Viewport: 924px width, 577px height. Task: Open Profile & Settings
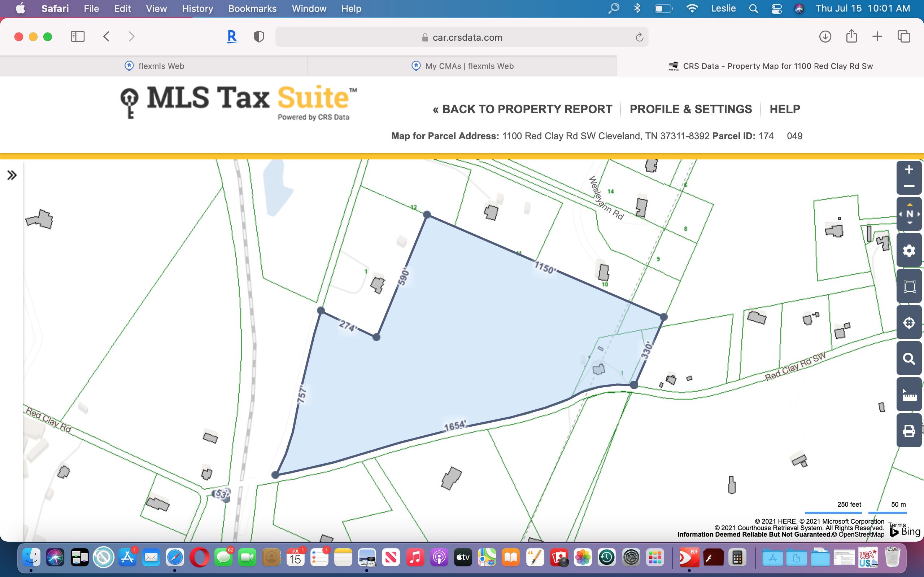tap(691, 109)
